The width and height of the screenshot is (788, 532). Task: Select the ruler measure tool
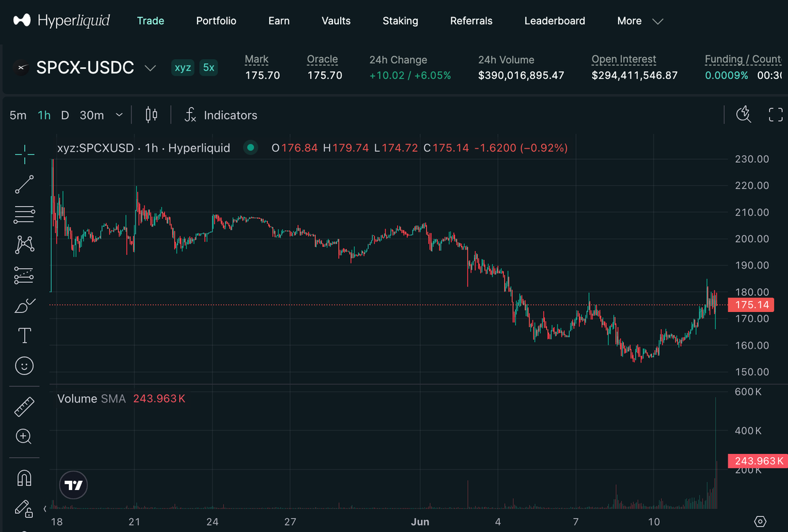click(x=24, y=407)
